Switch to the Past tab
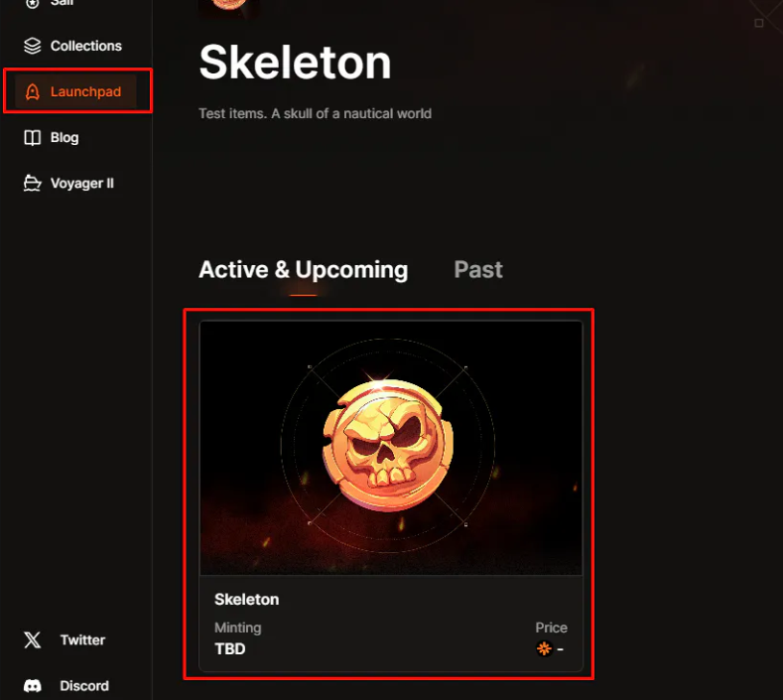This screenshot has width=783, height=700. tap(478, 270)
